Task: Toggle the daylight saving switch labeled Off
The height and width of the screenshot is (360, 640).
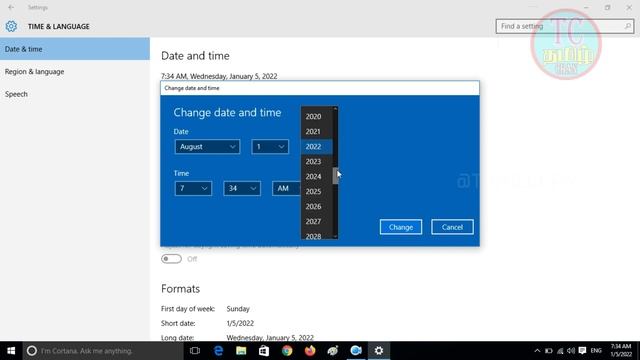Action: click(171, 259)
